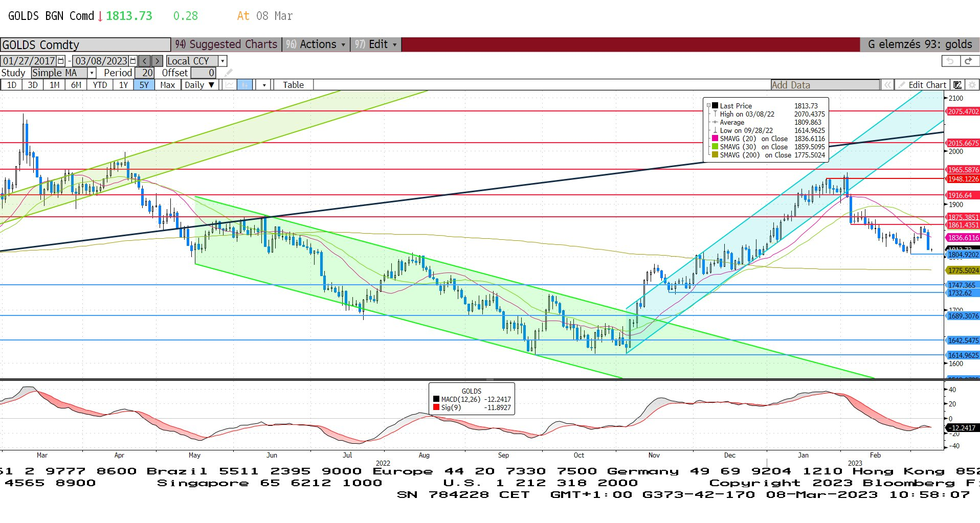Click the 2015.6675 price level label

[963, 143]
